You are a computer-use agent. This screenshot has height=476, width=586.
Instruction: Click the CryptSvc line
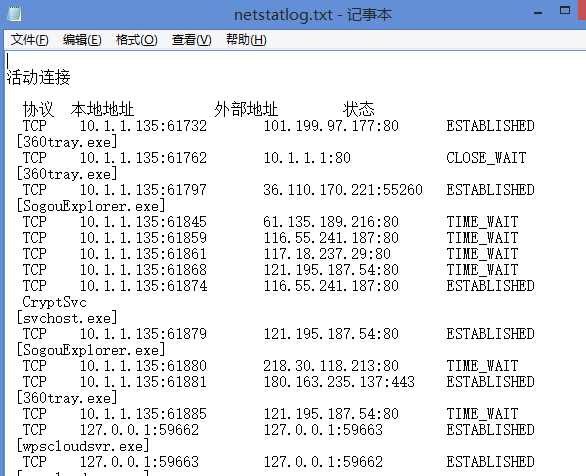[55, 302]
